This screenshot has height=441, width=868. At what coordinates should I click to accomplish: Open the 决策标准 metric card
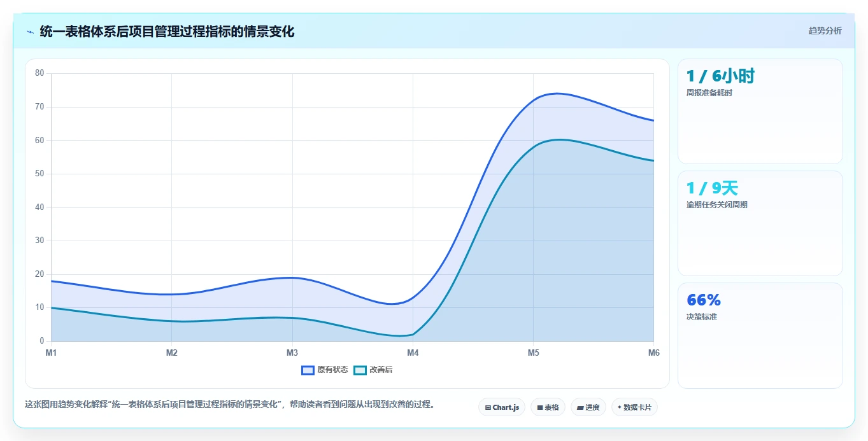point(760,335)
